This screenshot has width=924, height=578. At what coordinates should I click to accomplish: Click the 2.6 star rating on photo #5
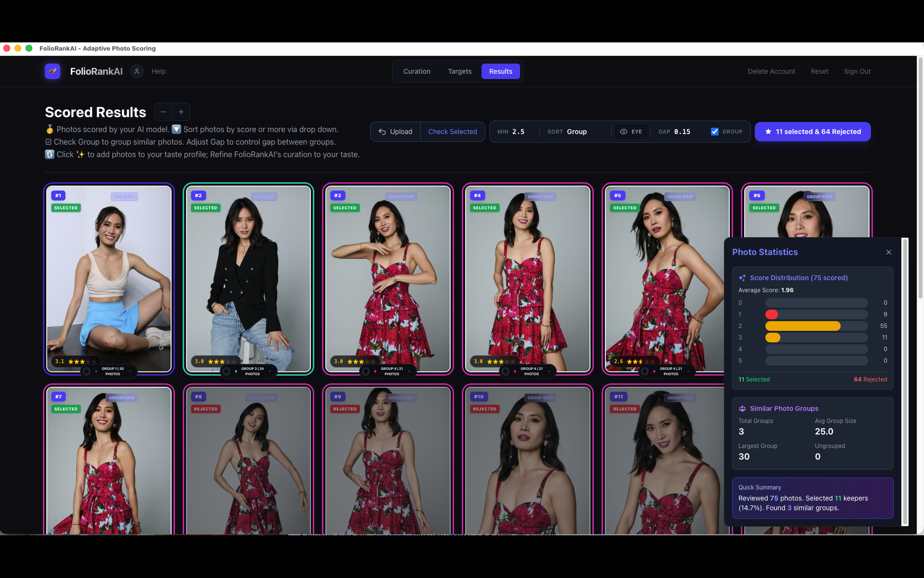[634, 361]
